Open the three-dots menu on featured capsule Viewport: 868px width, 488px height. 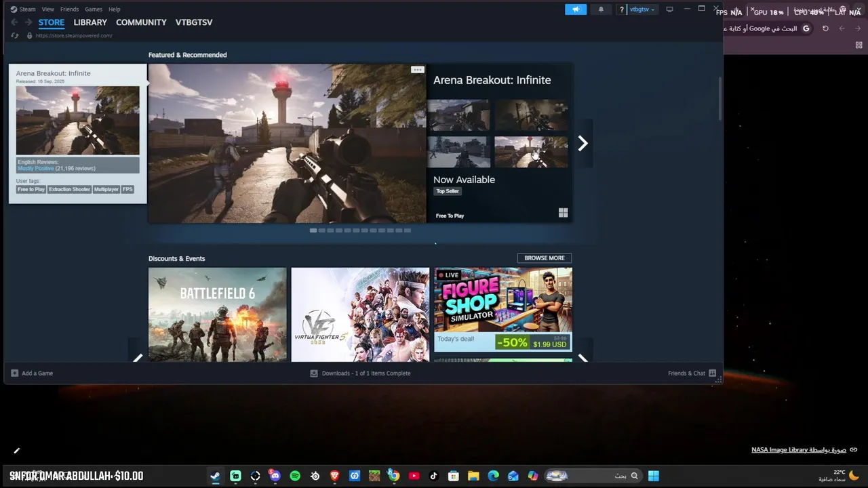(417, 70)
